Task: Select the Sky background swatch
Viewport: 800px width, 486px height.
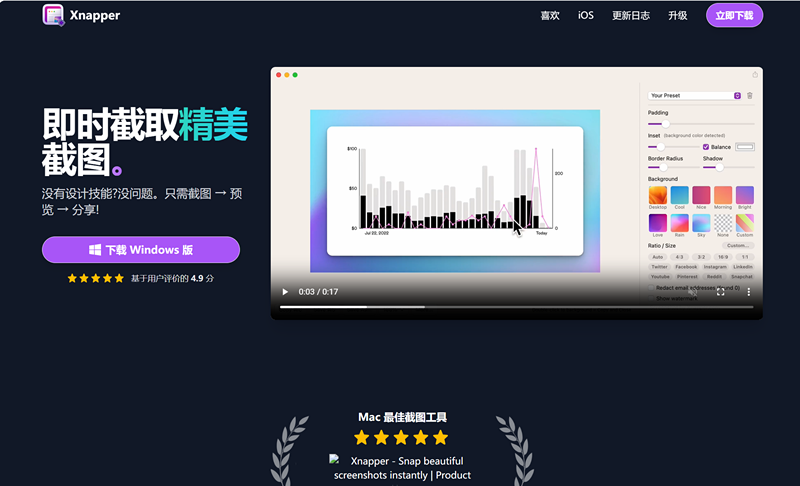Action: pos(701,223)
